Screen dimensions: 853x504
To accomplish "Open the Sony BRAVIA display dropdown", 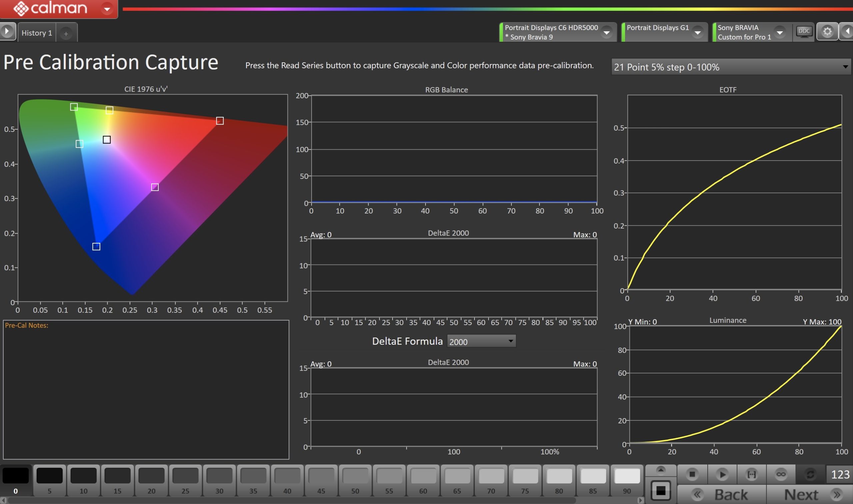I will click(x=780, y=33).
